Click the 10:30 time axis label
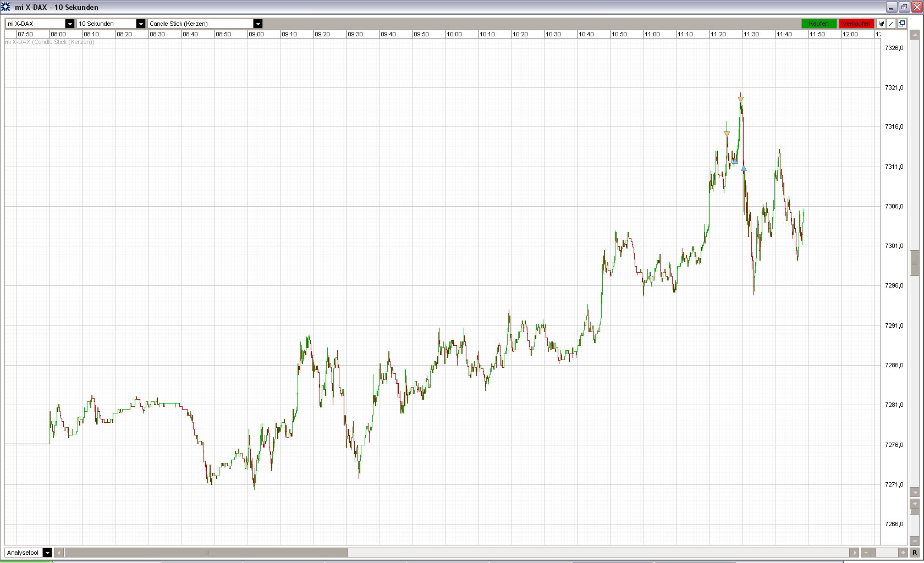Screen dimensions: 924x563 click(553, 34)
